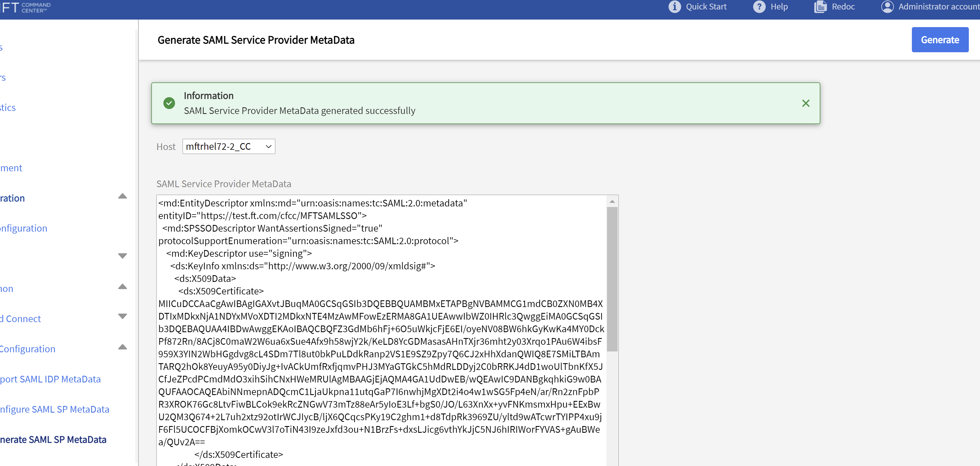Open the Host dropdown mftrhel72-2_CC
The image size is (980, 466).
(229, 147)
